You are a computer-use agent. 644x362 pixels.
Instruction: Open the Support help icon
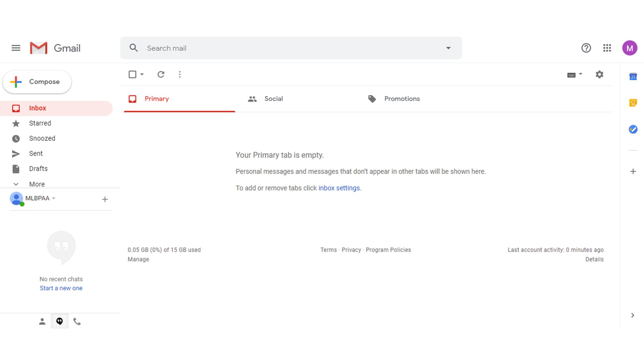click(x=586, y=48)
